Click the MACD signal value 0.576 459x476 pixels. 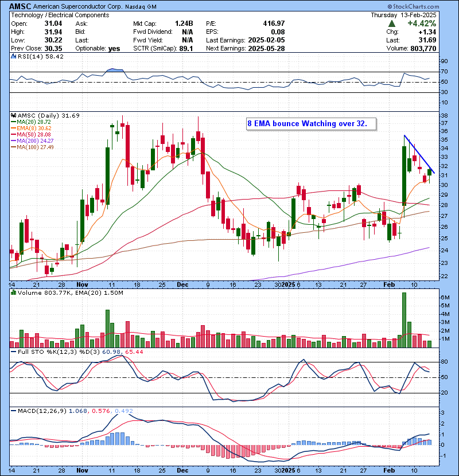coord(100,411)
